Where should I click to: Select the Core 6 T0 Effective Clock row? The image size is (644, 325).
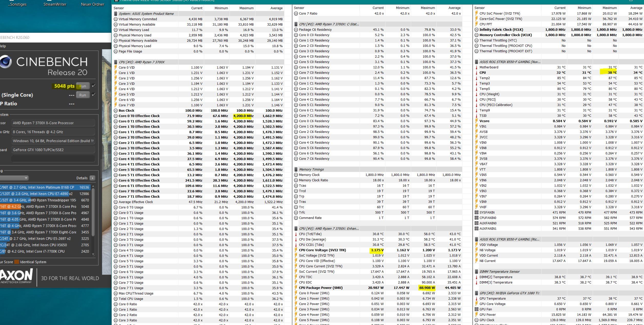click(x=199, y=180)
